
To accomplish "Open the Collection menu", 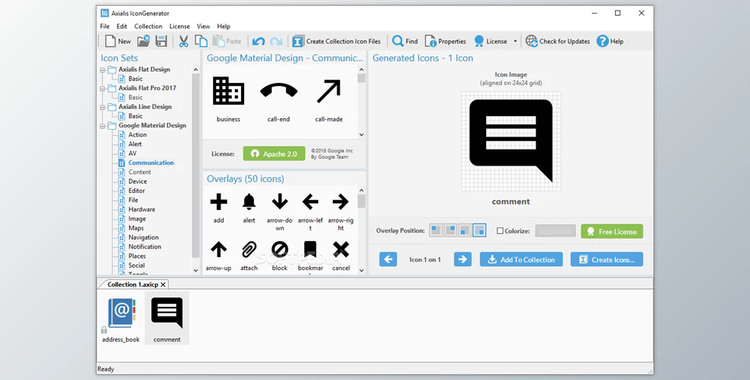I will pos(148,26).
